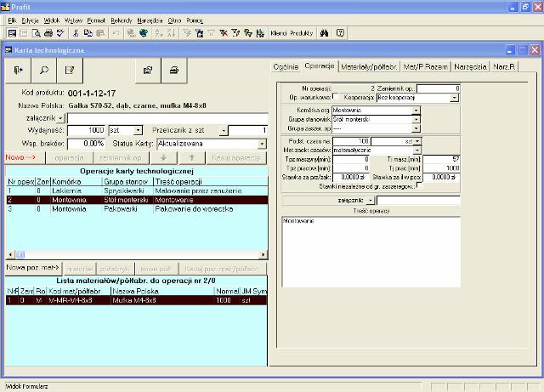This screenshot has width=544, height=392.
Task: Click the Wsp. braków field 0,00%
Action: click(x=87, y=144)
